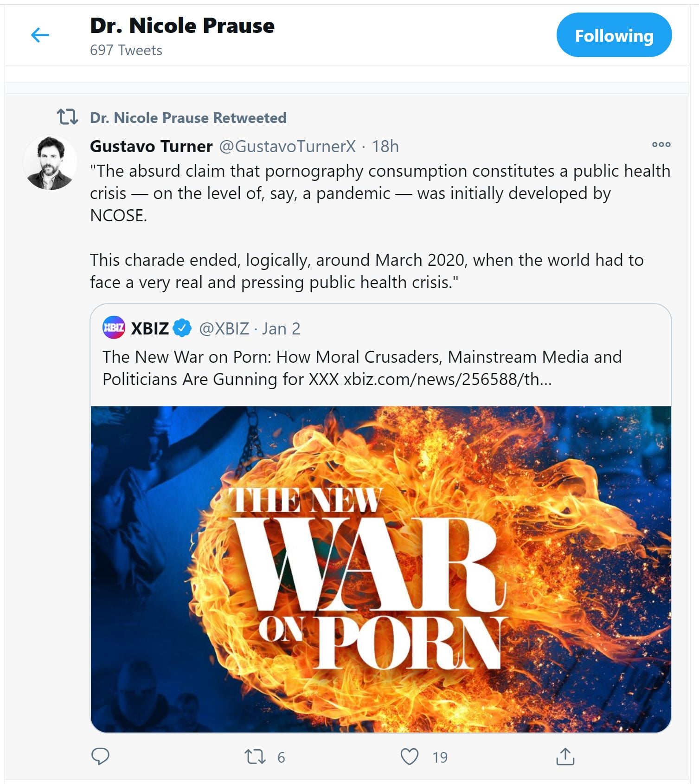Click the Gustavo Turner display name
The height and width of the screenshot is (784, 699).
(151, 147)
